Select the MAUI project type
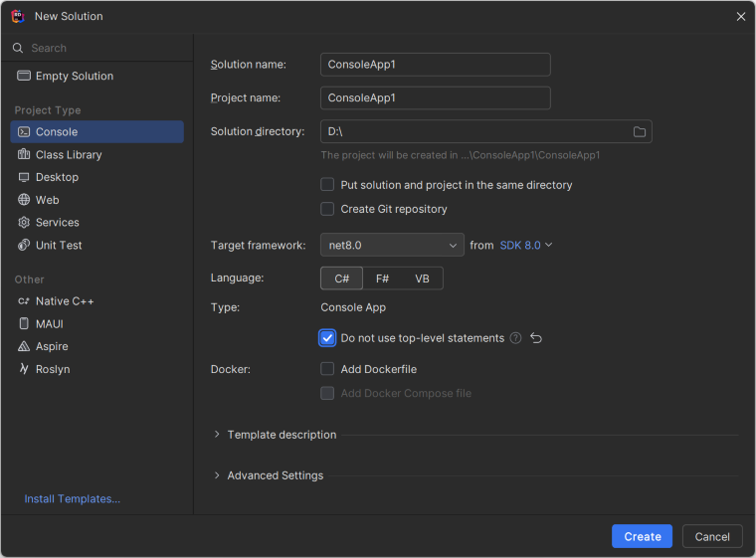 tap(50, 324)
